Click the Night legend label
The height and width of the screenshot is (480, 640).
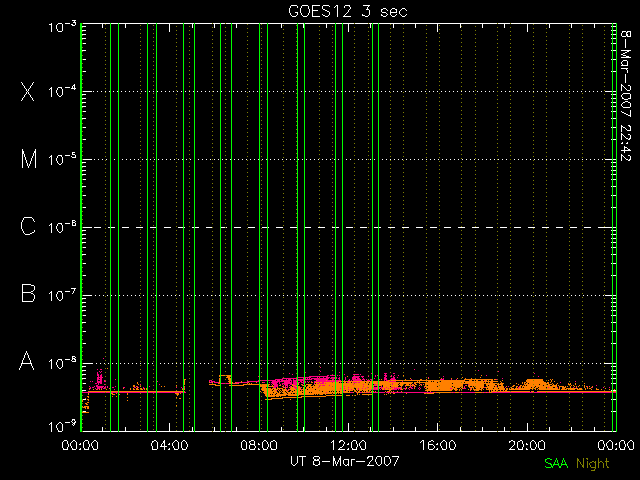click(593, 464)
